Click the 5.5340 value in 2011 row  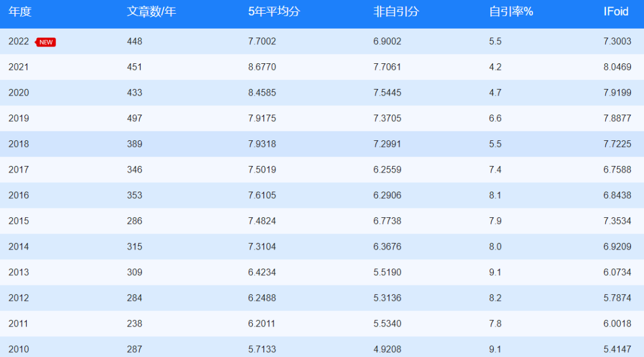pyautogui.click(x=387, y=324)
